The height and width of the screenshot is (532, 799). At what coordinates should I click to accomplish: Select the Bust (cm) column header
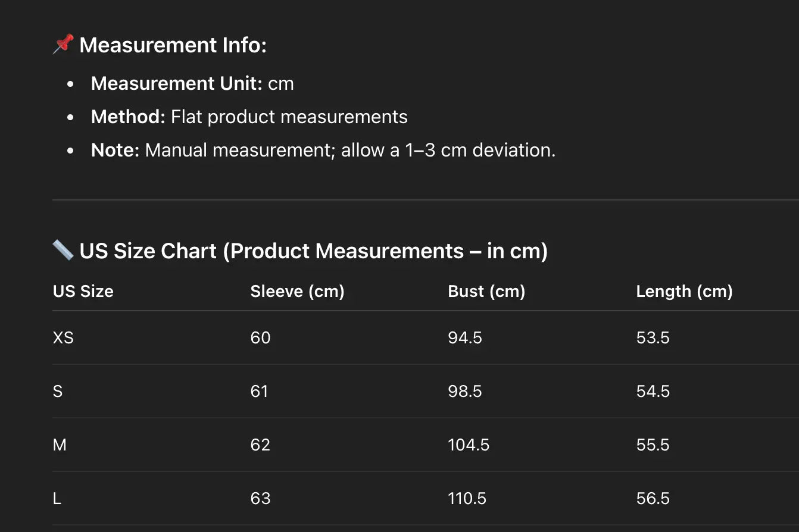[486, 291]
